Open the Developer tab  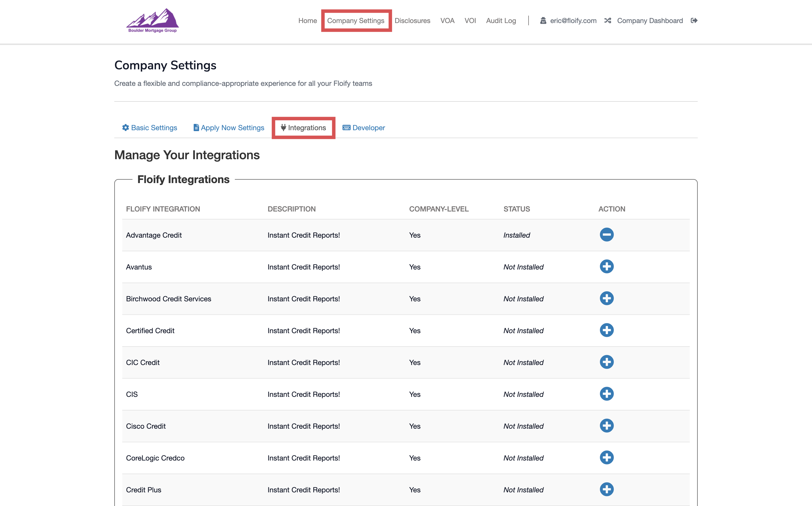[x=364, y=128]
